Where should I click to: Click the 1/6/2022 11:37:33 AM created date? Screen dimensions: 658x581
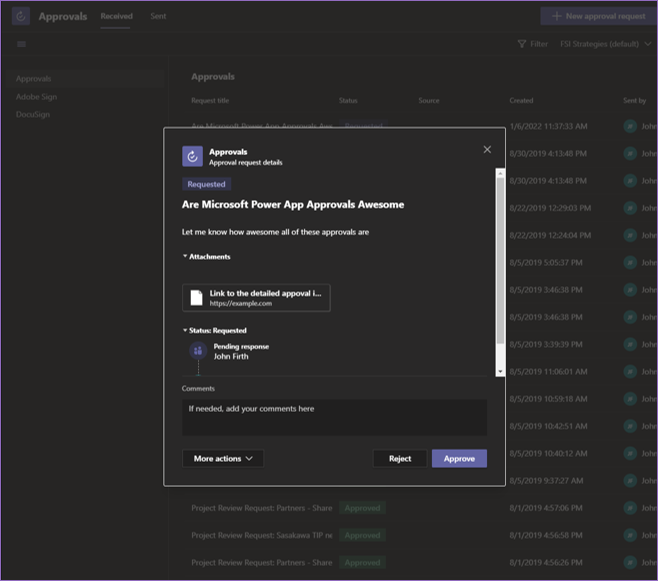548,126
